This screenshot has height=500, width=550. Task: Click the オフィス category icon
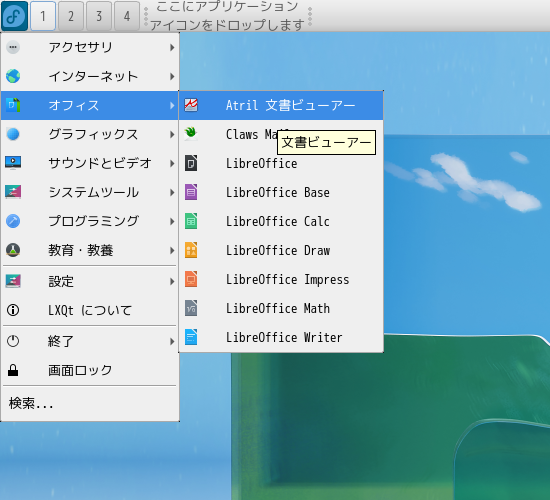tap(13, 105)
